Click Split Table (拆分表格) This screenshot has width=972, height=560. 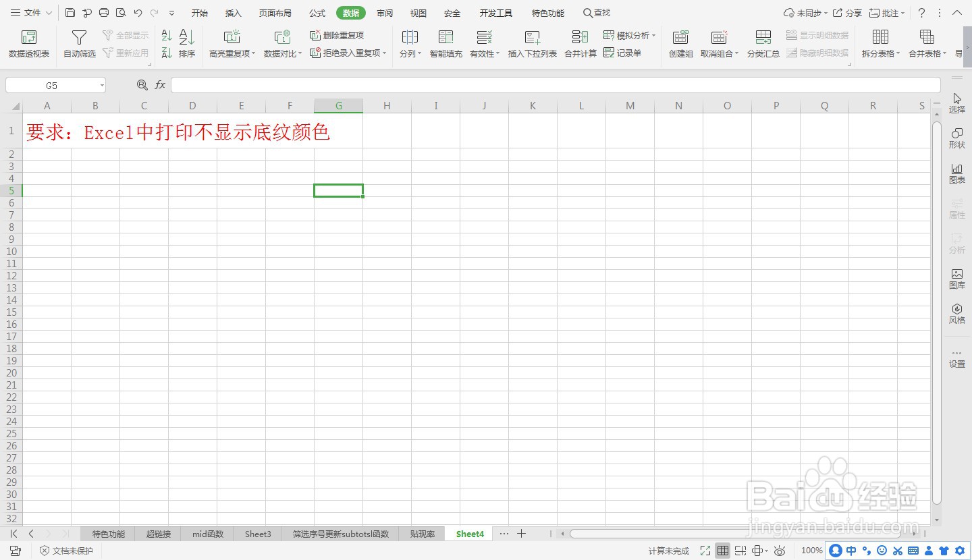pos(881,44)
